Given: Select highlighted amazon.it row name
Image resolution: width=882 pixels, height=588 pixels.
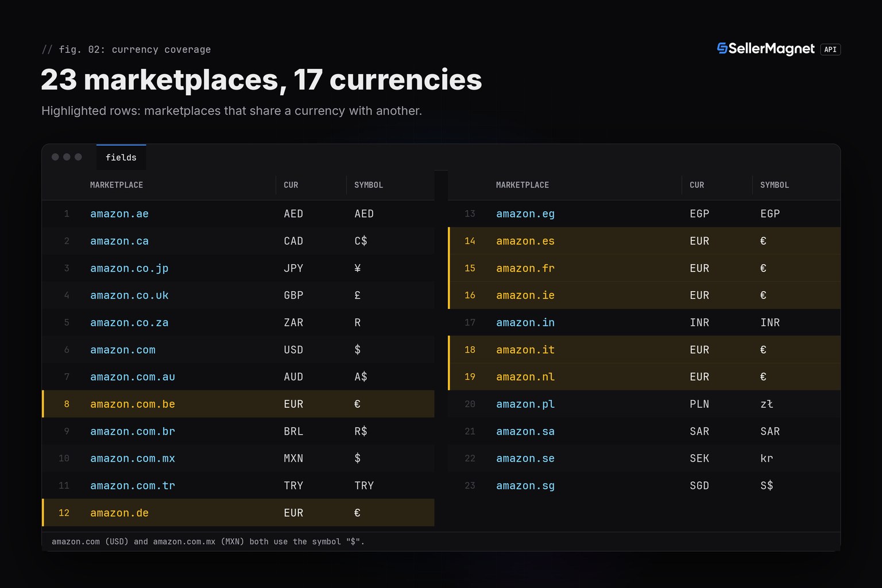Looking at the screenshot, I should coord(525,350).
